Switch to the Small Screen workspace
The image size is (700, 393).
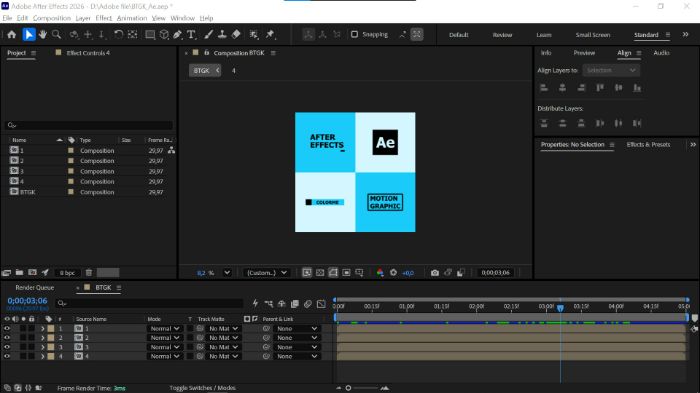tap(592, 34)
